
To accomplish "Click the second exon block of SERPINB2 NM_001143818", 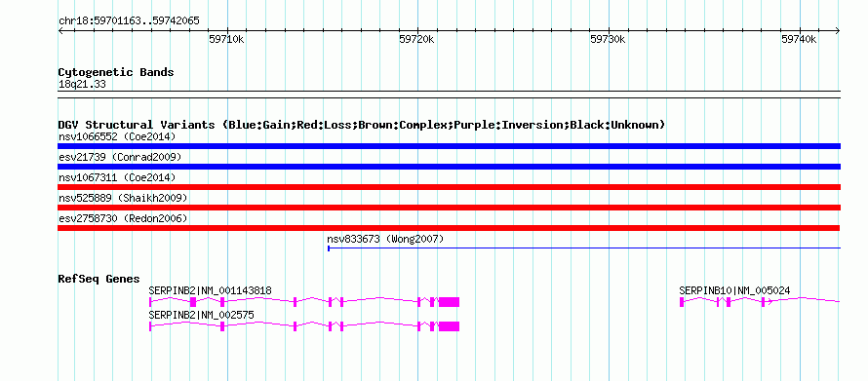I will tap(193, 302).
